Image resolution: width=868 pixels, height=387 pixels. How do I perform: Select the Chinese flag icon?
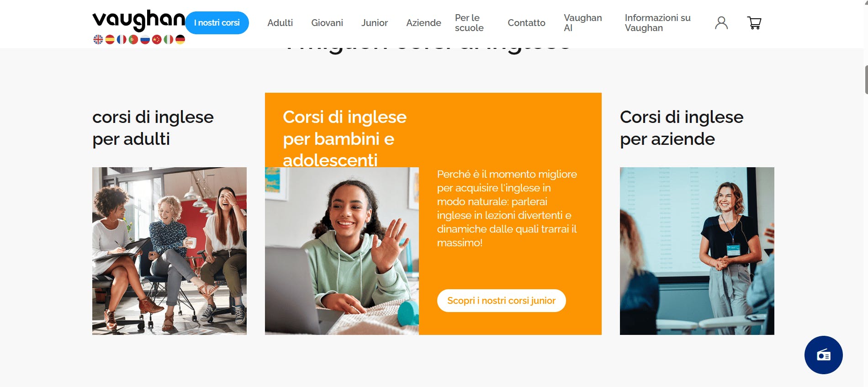click(x=157, y=40)
